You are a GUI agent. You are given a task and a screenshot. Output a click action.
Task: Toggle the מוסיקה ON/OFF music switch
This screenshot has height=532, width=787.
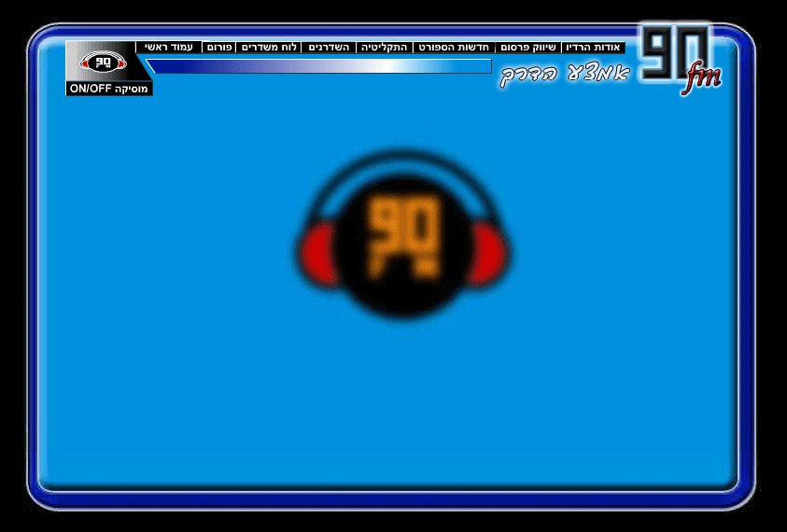[x=109, y=89]
